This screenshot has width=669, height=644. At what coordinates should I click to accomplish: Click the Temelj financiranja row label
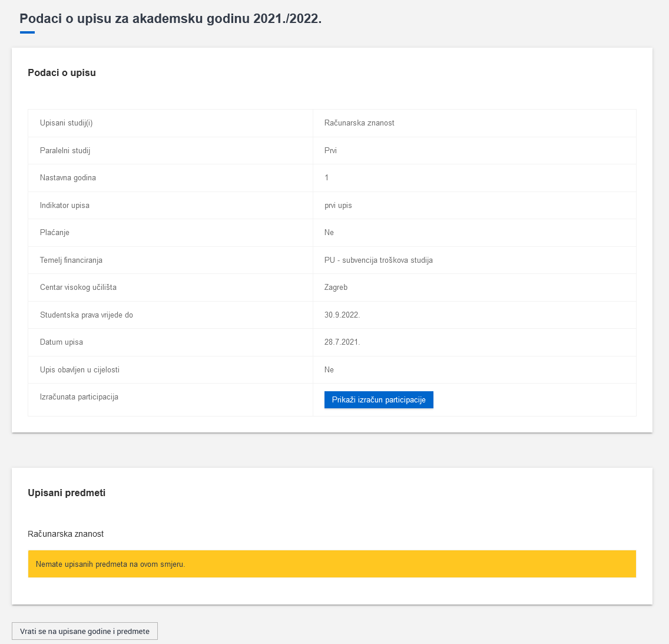point(71,260)
